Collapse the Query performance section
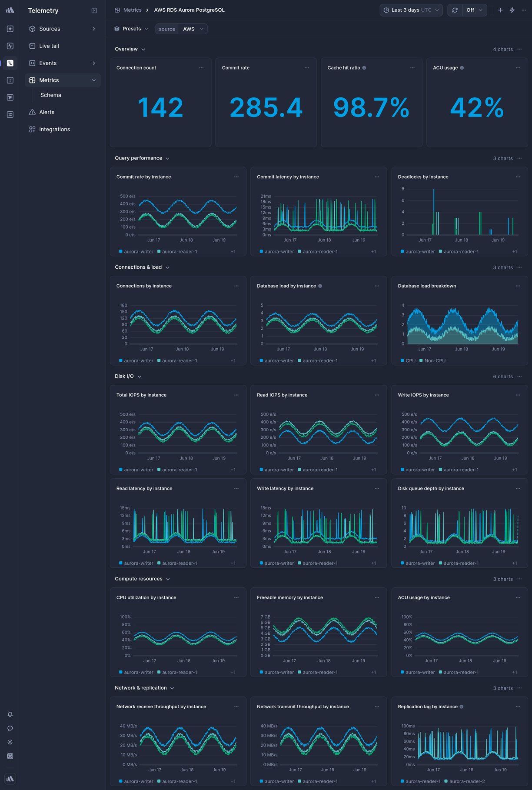This screenshot has height=790, width=532. (x=142, y=158)
